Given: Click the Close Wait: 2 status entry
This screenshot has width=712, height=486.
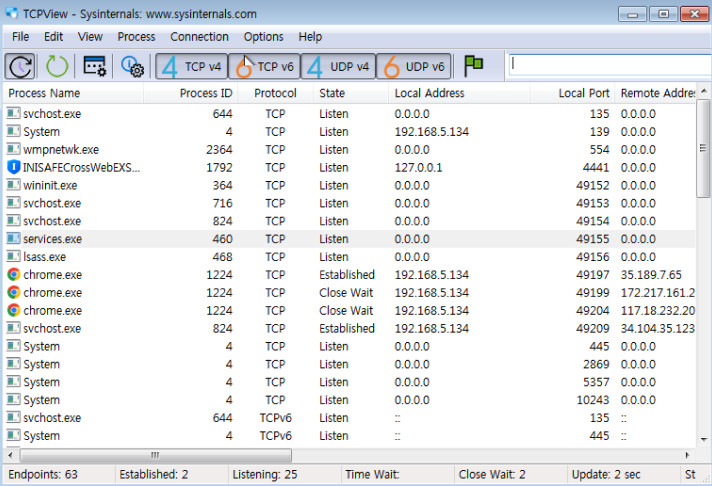Looking at the screenshot, I should [492, 475].
